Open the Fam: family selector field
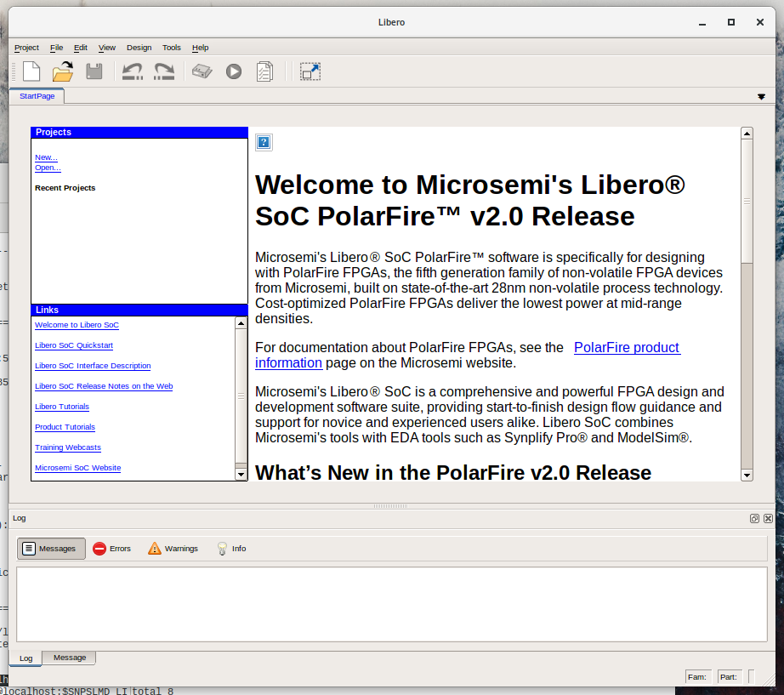Screen dimensions: 784x695 (698, 676)
